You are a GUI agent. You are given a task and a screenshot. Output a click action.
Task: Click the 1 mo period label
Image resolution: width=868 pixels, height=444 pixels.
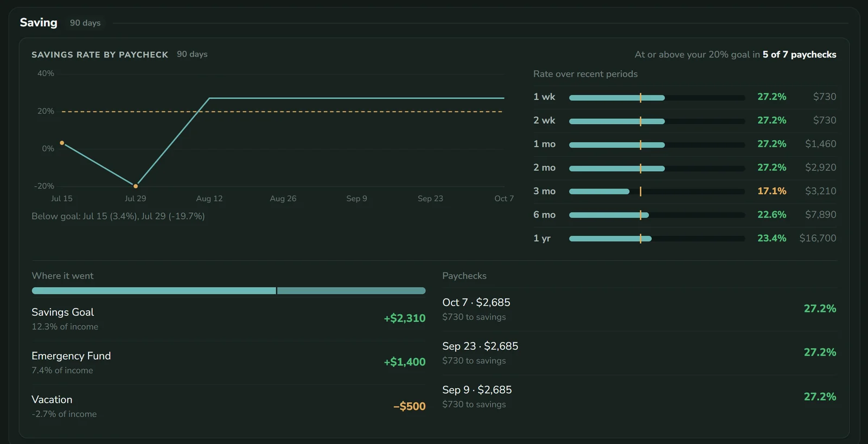(x=544, y=144)
